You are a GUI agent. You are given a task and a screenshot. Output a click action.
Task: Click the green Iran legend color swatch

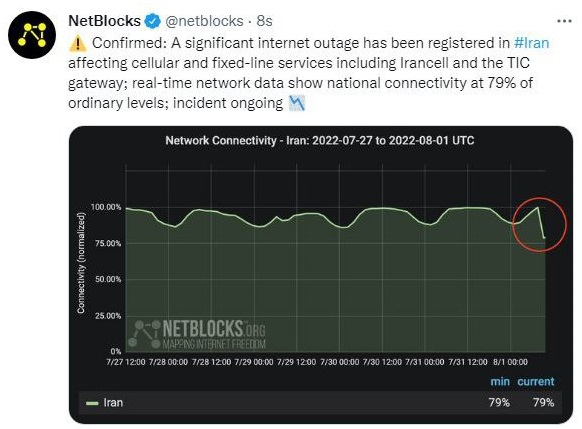(92, 403)
